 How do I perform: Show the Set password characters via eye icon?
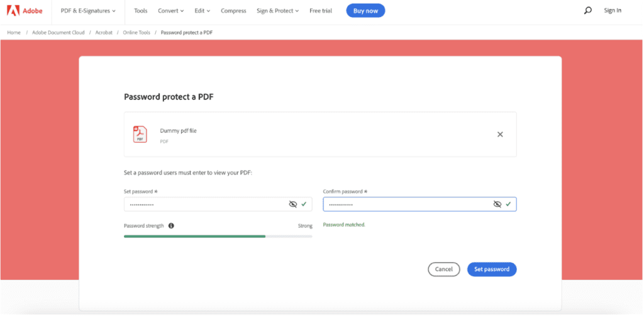293,204
